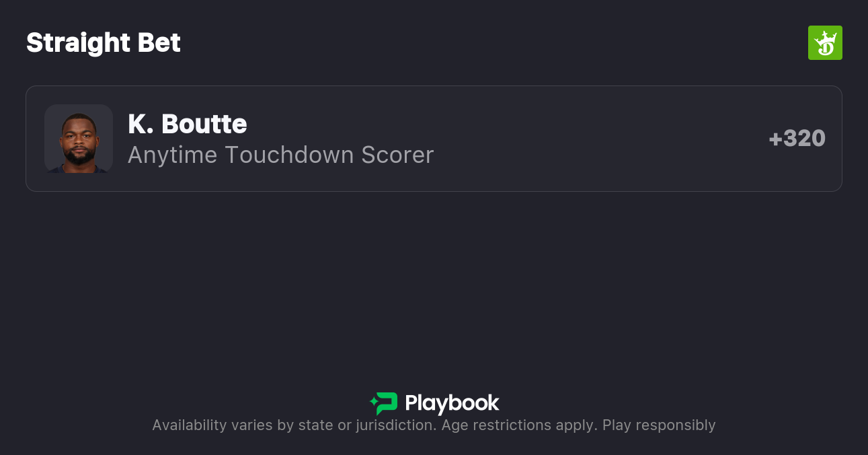Click the word "Anytime" in the bet card
This screenshot has height=455, width=868.
172,155
